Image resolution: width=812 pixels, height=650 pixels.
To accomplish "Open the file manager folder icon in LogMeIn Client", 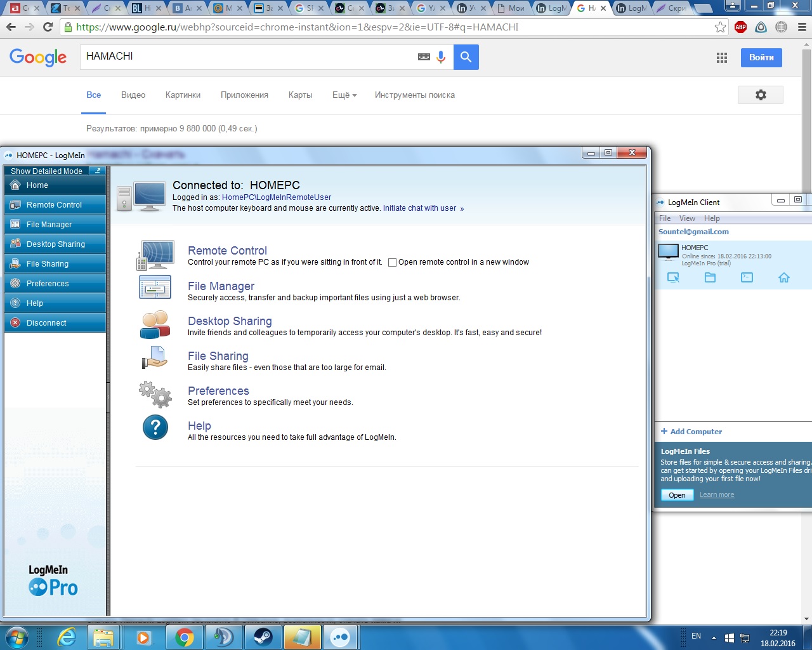I will pyautogui.click(x=710, y=278).
